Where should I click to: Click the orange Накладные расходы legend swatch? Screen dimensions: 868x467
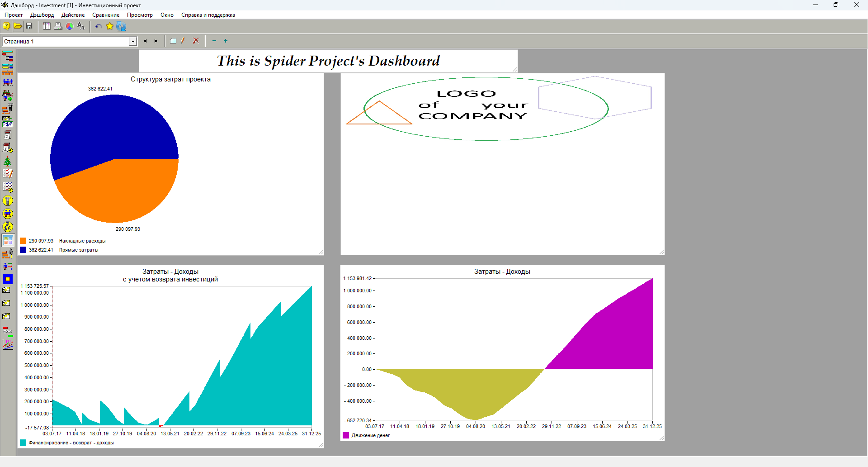[x=23, y=241]
